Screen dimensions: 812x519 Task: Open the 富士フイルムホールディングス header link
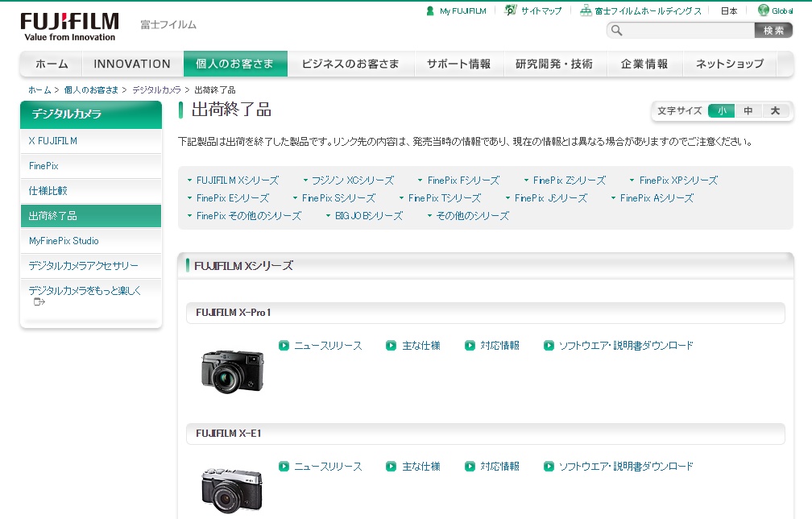point(648,10)
